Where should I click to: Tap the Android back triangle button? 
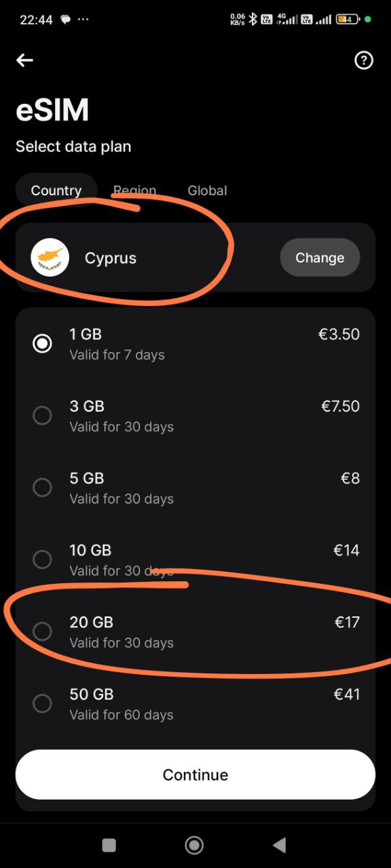(279, 844)
